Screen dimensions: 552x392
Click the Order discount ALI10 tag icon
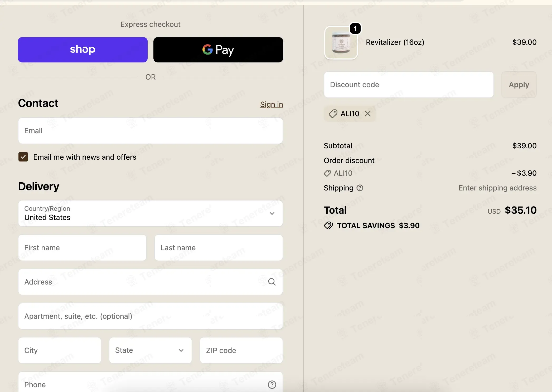pyautogui.click(x=327, y=173)
